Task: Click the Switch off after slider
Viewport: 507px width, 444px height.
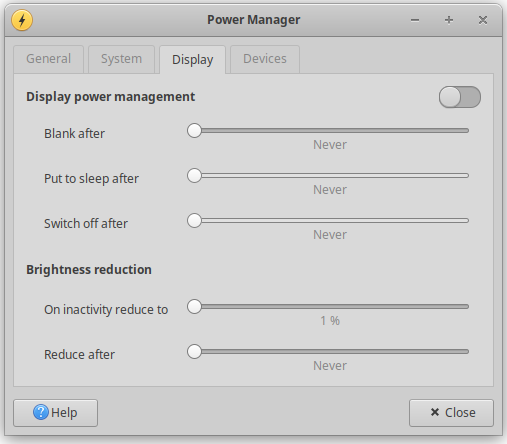Action: [328, 221]
